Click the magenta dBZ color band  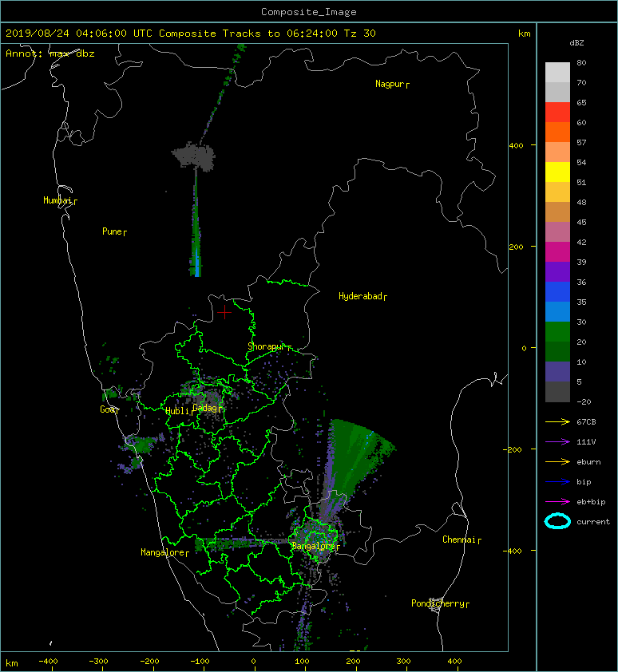pyautogui.click(x=557, y=252)
